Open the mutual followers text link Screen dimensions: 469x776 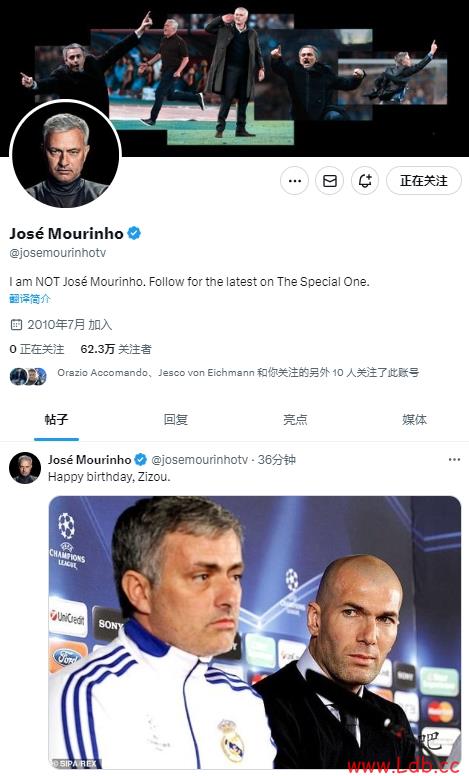[x=238, y=372]
